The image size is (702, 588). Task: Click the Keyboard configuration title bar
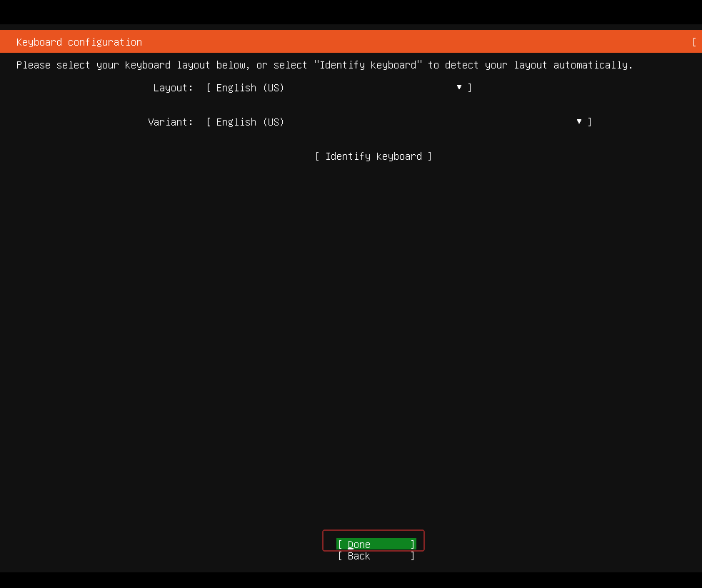click(80, 41)
